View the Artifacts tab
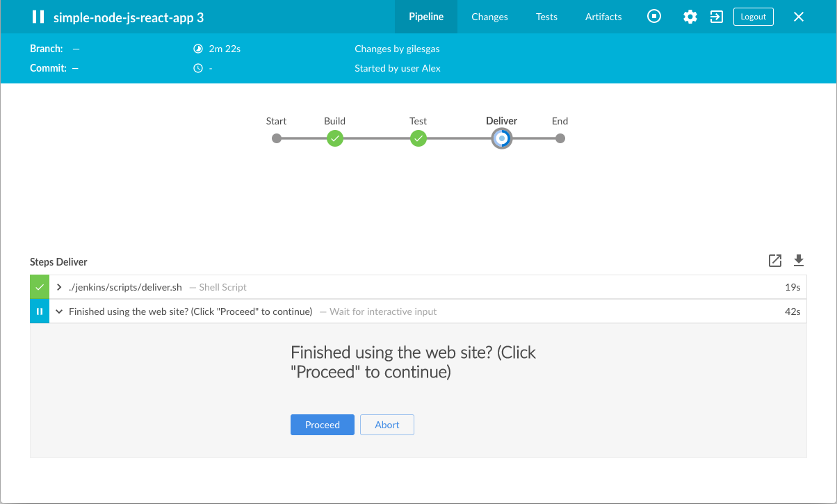 tap(603, 17)
